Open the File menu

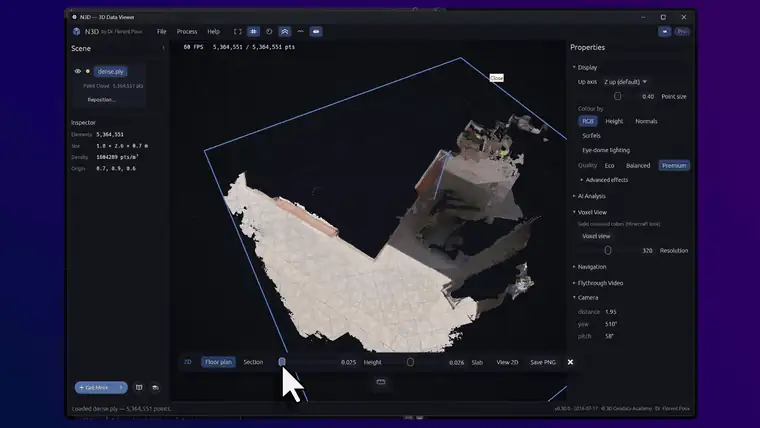161,32
